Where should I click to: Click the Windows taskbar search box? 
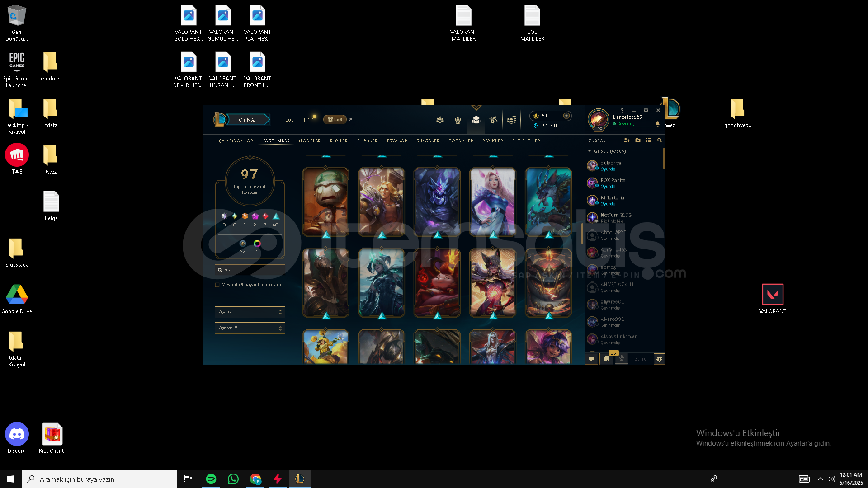pos(99,479)
